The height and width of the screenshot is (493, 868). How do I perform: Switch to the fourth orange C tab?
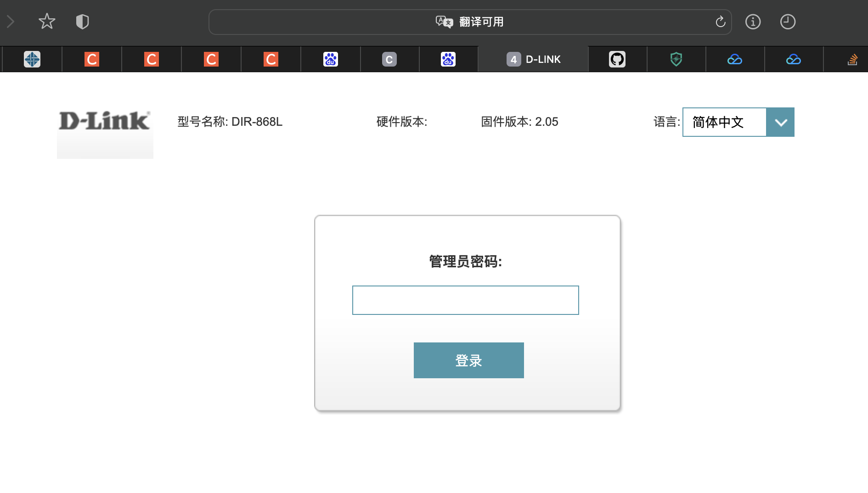[x=271, y=59]
